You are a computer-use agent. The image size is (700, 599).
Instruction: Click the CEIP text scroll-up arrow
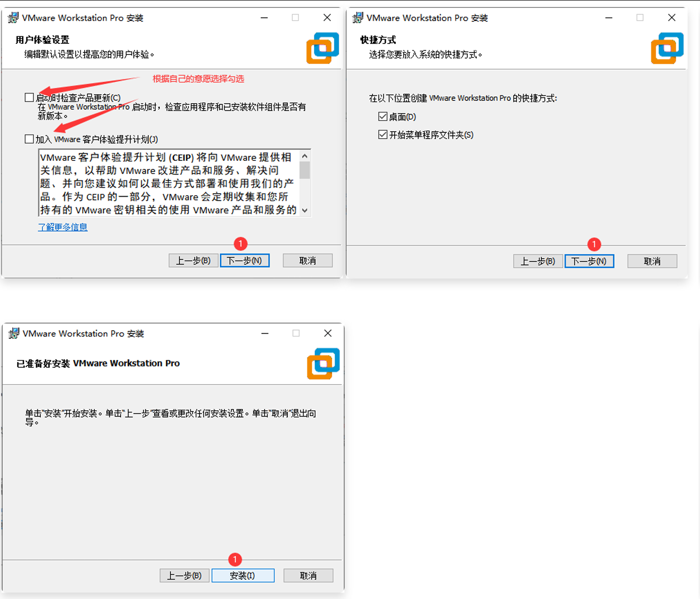pos(304,156)
